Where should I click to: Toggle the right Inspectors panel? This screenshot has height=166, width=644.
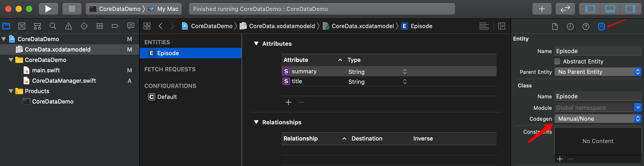[630, 9]
